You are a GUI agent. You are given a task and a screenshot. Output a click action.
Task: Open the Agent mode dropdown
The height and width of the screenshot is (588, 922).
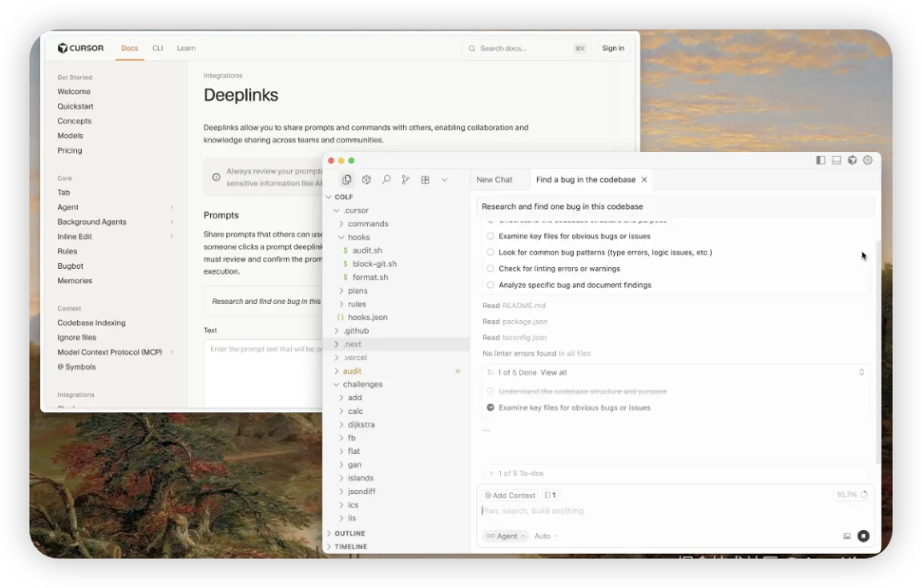(505, 536)
